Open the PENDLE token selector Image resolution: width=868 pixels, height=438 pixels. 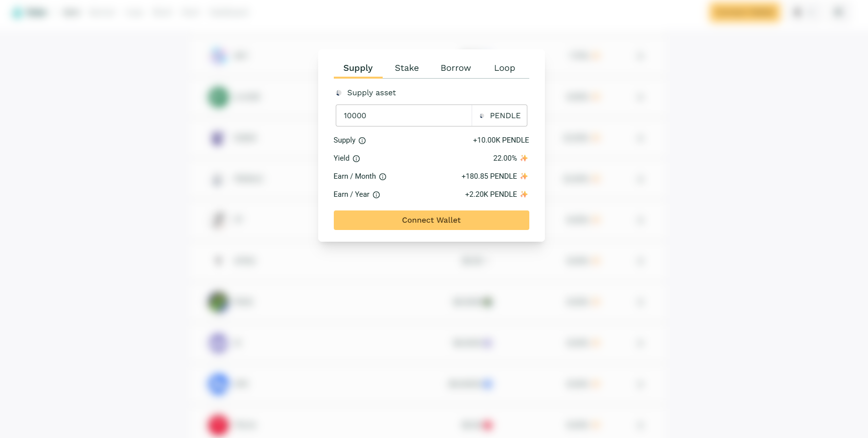(499, 116)
